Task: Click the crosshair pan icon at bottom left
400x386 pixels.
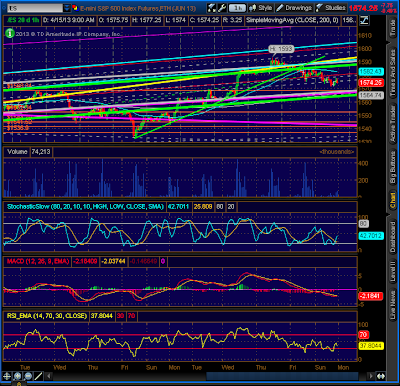Action: pos(7,376)
